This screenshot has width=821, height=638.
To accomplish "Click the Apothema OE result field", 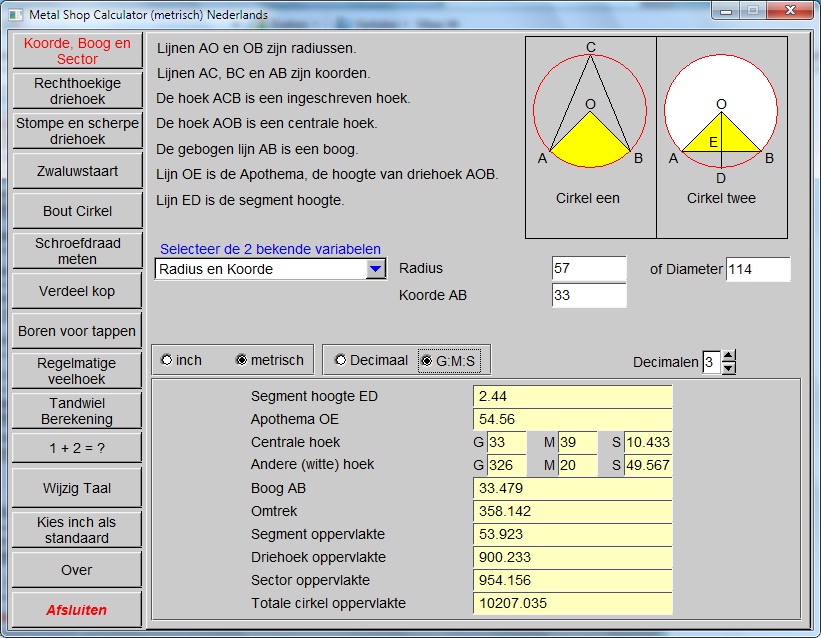I will pos(572,420).
